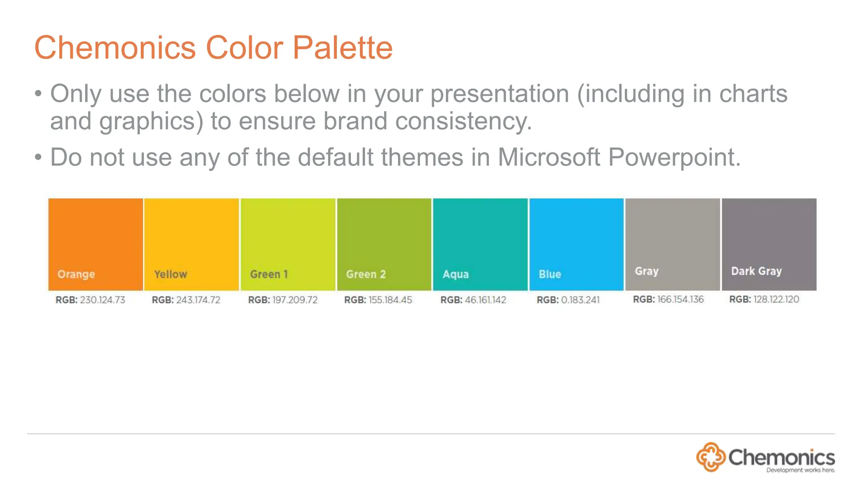Click the Development works here tagline
Image resolution: width=868 pixels, height=488 pixels.
tap(801, 470)
